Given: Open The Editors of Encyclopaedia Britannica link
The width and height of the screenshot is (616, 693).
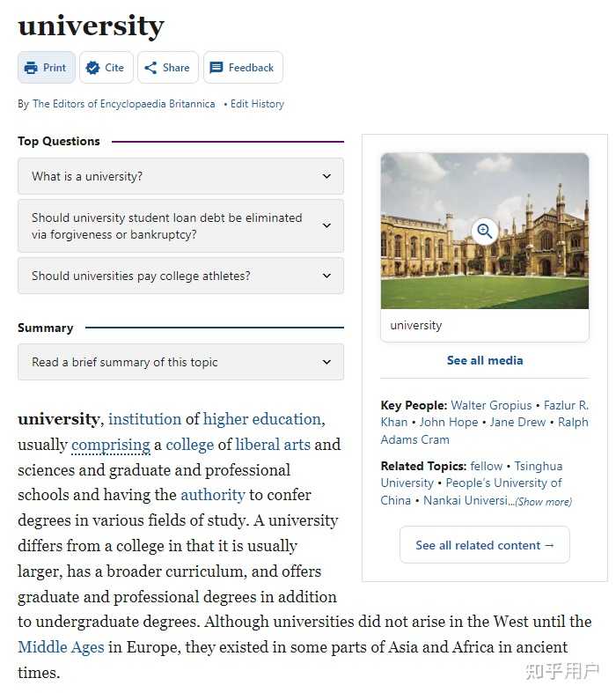Looking at the screenshot, I should 123,104.
